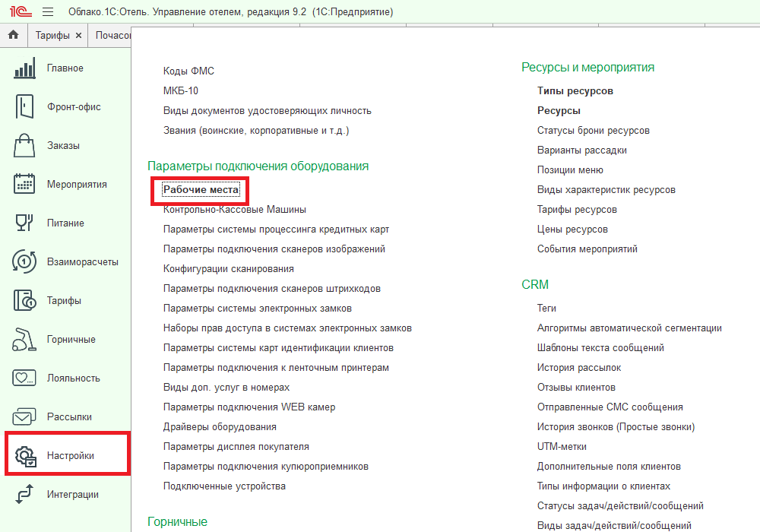The image size is (760, 532).
Task: Open the Мероприятия section label
Action: pyautogui.click(x=77, y=185)
